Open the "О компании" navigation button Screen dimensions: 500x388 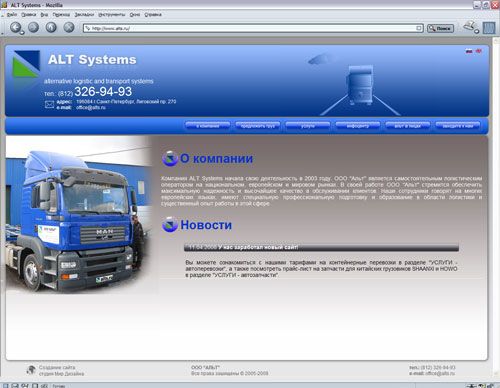point(208,125)
